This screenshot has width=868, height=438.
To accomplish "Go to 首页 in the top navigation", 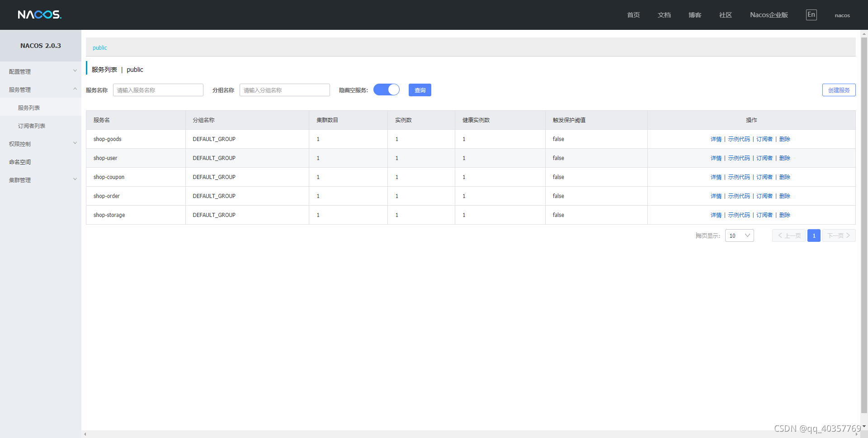I will (633, 15).
